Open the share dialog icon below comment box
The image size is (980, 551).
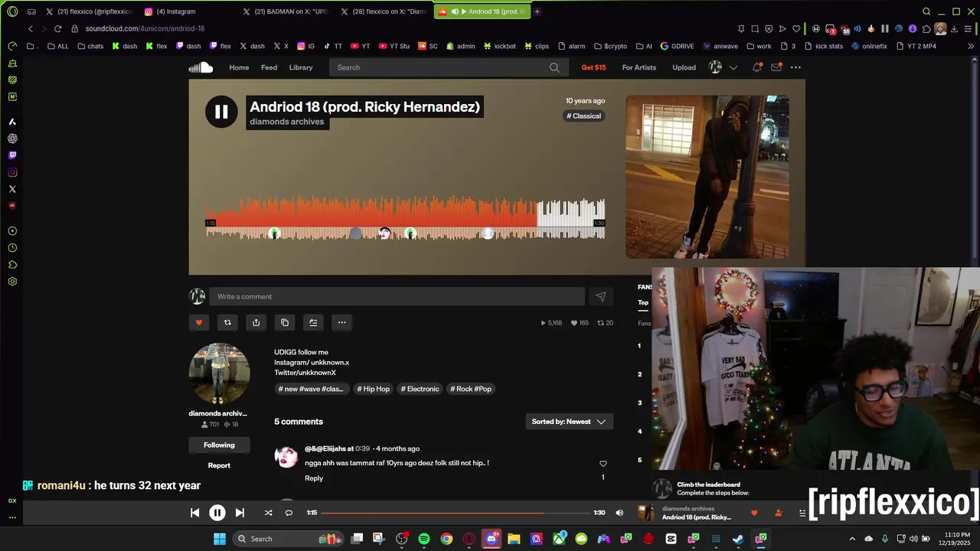pyautogui.click(x=256, y=322)
